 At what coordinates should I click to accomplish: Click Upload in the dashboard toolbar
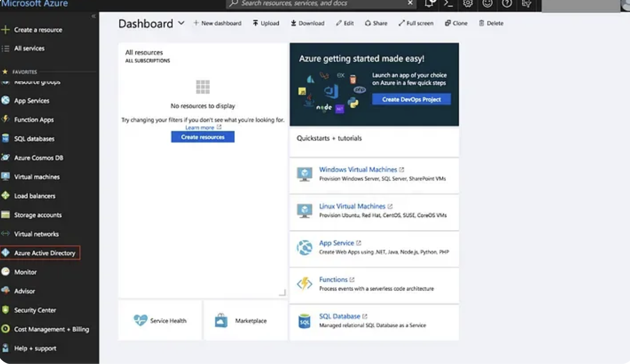pyautogui.click(x=266, y=23)
